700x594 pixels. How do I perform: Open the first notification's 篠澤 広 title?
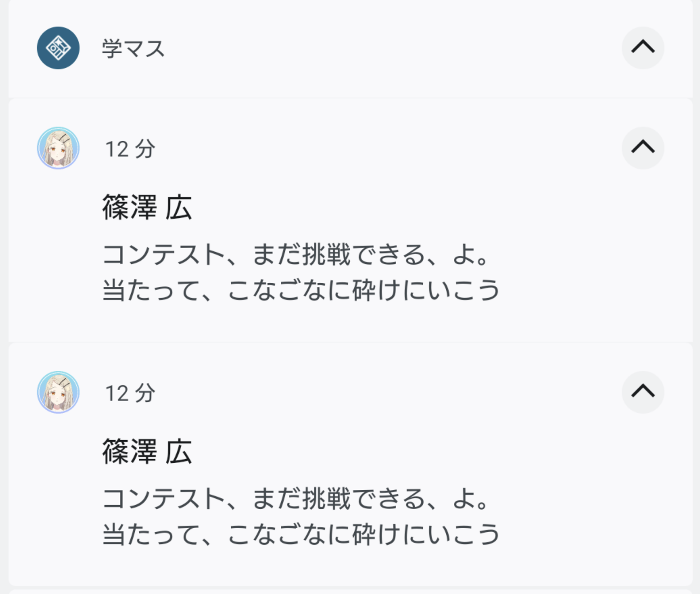click(x=147, y=207)
